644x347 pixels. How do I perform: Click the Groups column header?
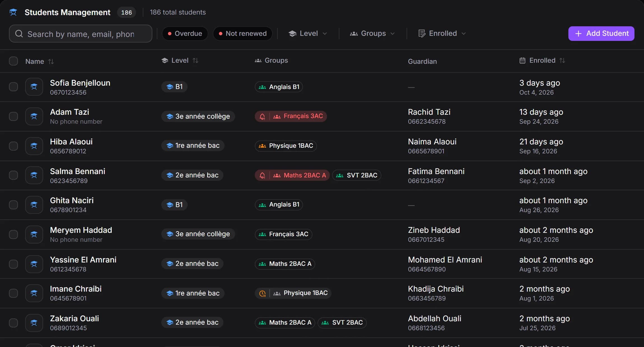pyautogui.click(x=271, y=60)
